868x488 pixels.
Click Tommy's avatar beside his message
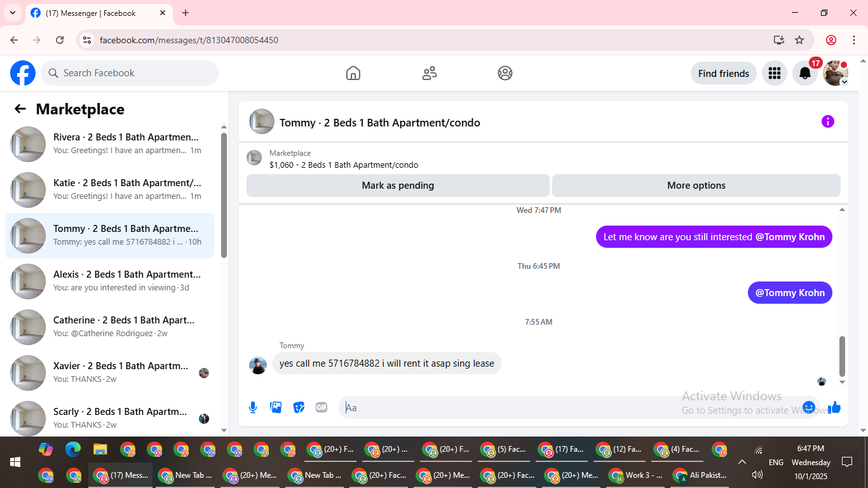coord(258,365)
